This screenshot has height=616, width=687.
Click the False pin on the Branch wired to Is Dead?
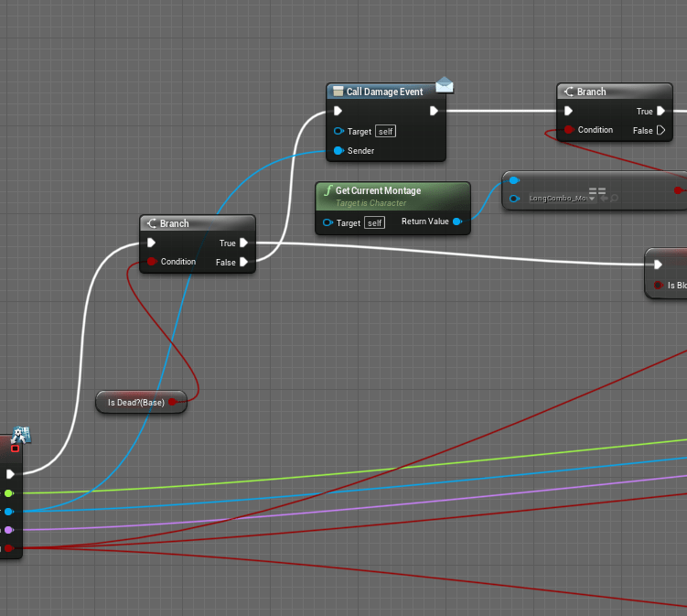coord(244,262)
